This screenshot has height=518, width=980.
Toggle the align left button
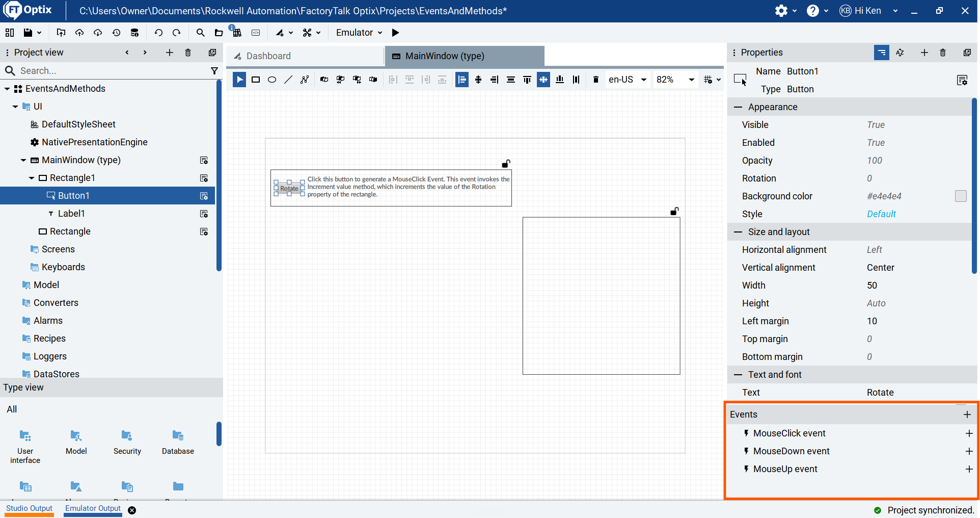coord(462,80)
